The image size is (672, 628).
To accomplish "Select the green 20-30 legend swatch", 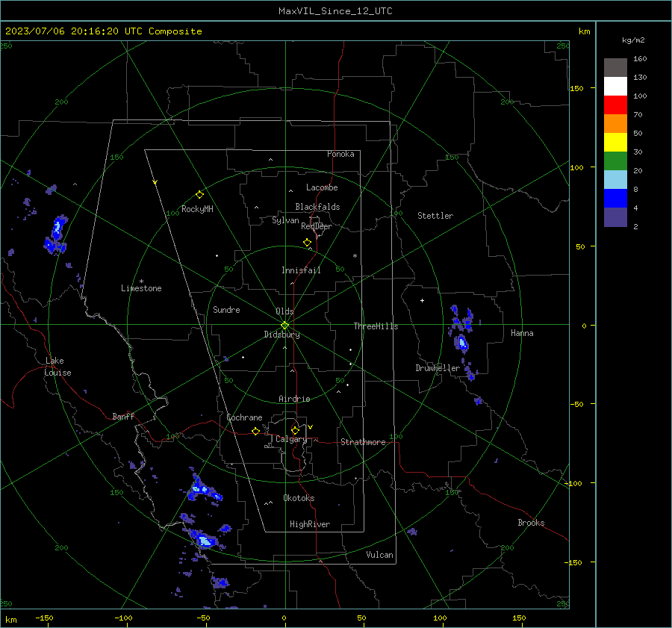I will click(615, 161).
